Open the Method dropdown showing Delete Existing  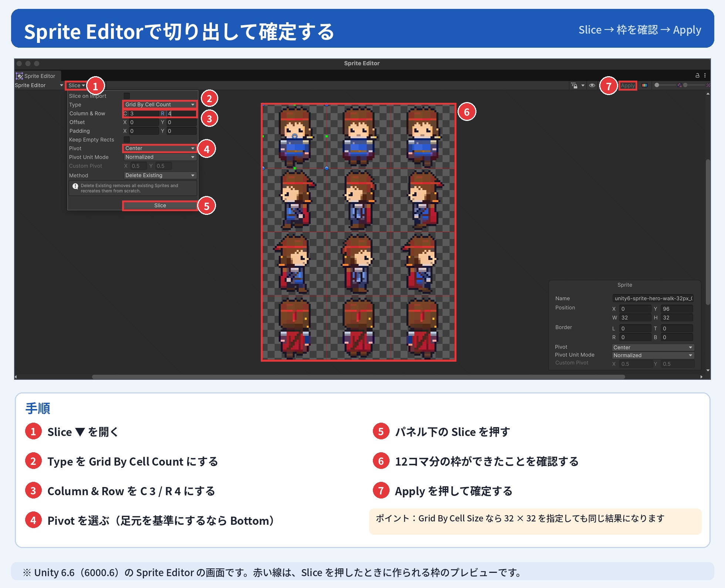click(x=159, y=175)
